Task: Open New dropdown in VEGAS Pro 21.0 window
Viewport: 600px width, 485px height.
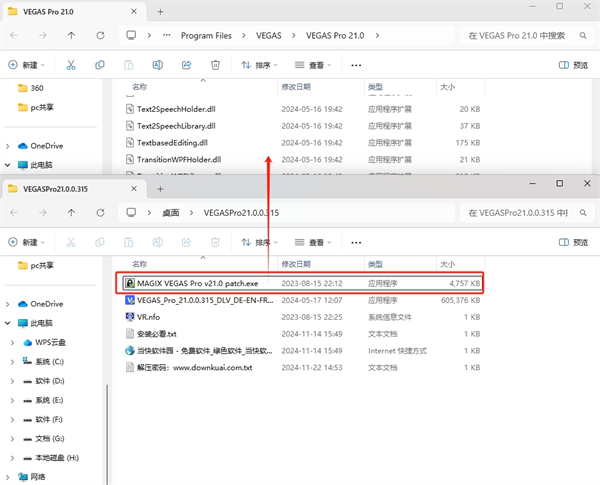Action: (x=26, y=65)
